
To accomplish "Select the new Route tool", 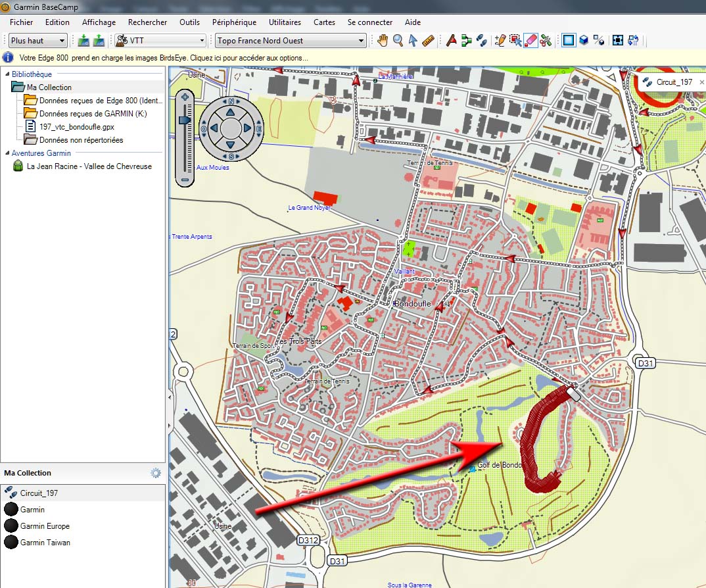I will pos(467,41).
